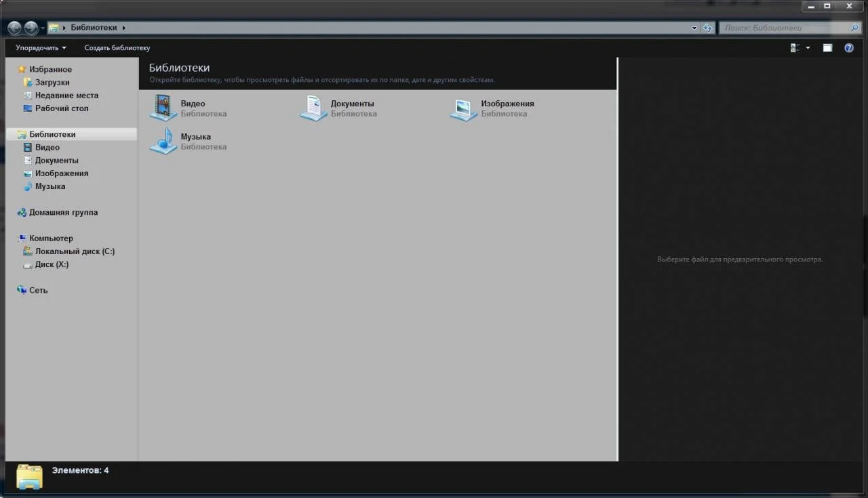Open Видео in the navigation pane tree
Screen dimensions: 868x498
tap(41, 147)
